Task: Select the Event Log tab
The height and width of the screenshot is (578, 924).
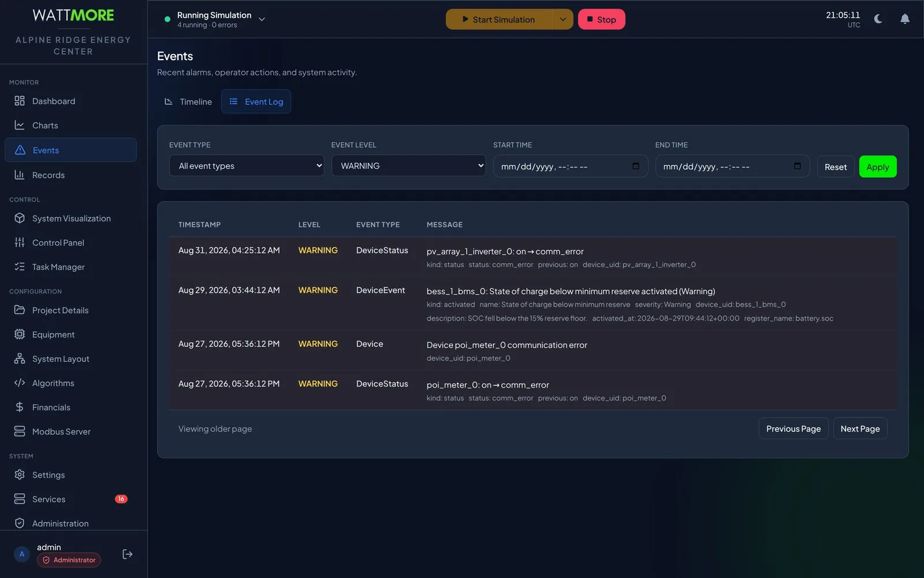Action: [256, 102]
